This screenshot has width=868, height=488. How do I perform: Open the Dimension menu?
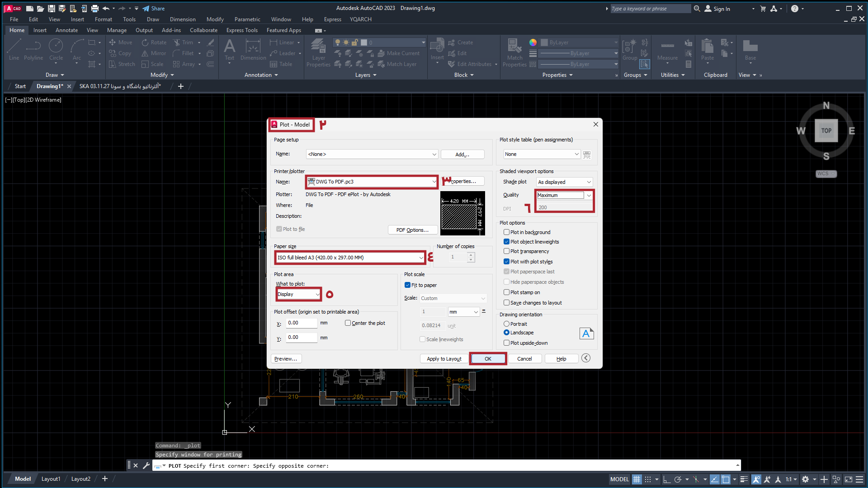[183, 19]
